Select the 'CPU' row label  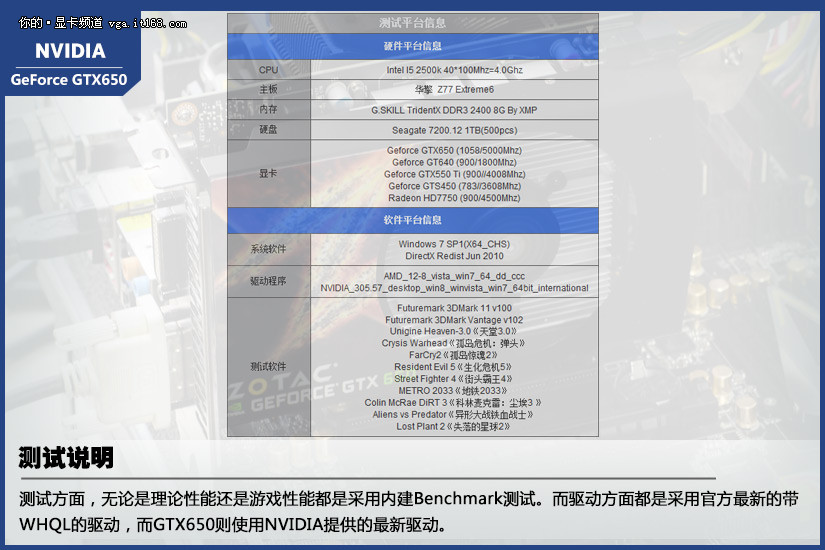tap(268, 69)
